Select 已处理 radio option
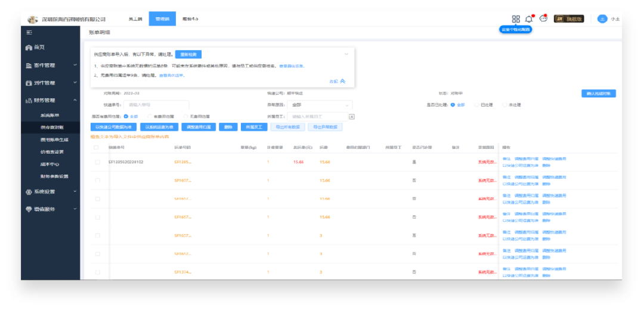 click(x=477, y=105)
